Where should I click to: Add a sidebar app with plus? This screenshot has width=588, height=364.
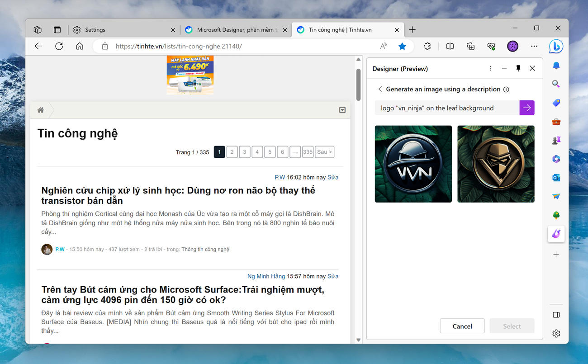click(x=556, y=254)
